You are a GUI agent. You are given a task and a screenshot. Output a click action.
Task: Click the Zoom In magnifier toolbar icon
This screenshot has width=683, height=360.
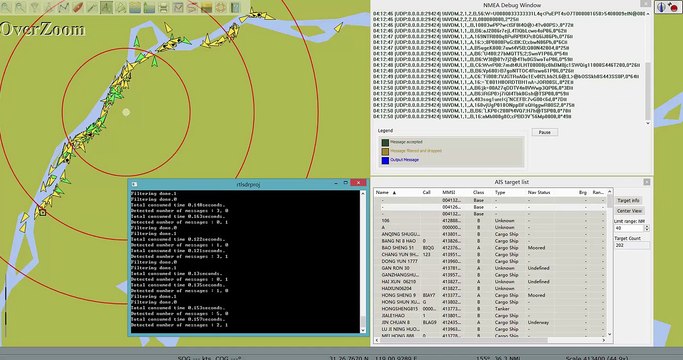click(x=6, y=7)
